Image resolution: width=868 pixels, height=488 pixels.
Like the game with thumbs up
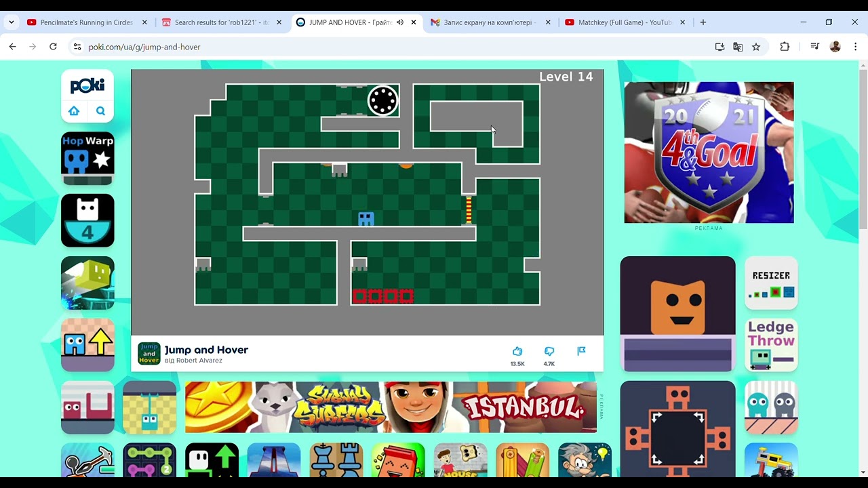pyautogui.click(x=517, y=351)
